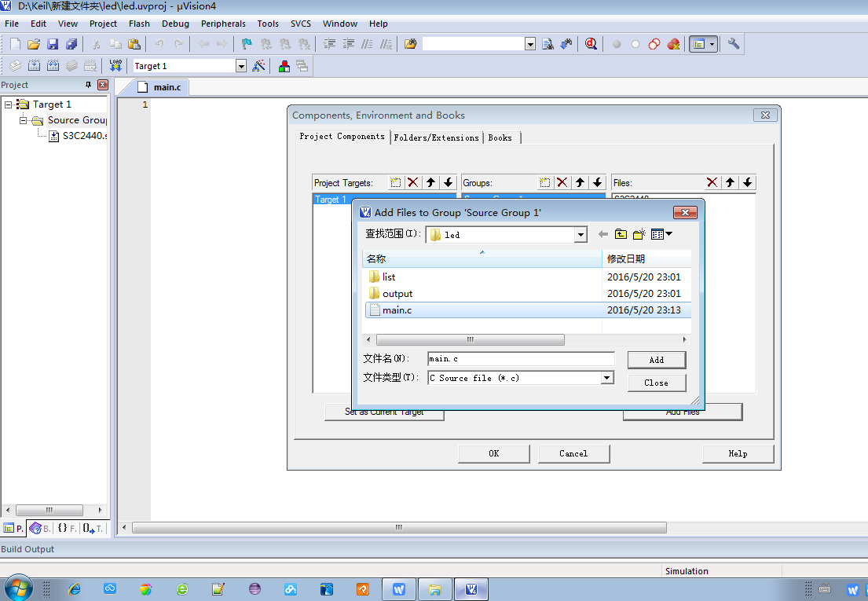Cancel the Components dialog
Screen dimensions: 868x601
(x=573, y=454)
